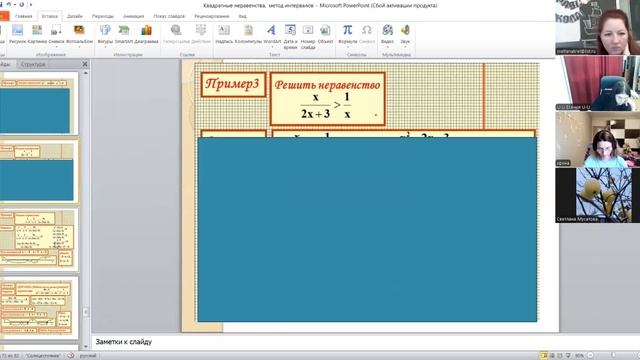Insert a SmartArt graphic
The width and height of the screenshot is (640, 360).
(x=124, y=34)
